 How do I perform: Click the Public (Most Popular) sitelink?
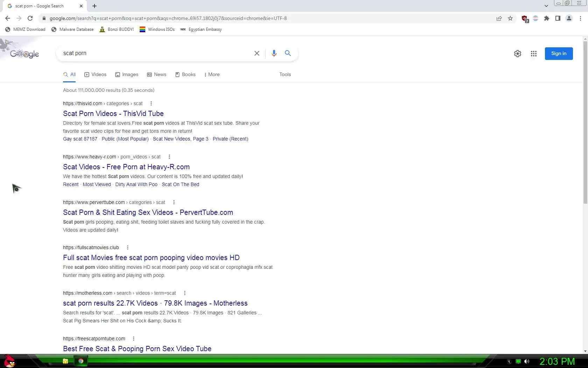[x=125, y=139]
